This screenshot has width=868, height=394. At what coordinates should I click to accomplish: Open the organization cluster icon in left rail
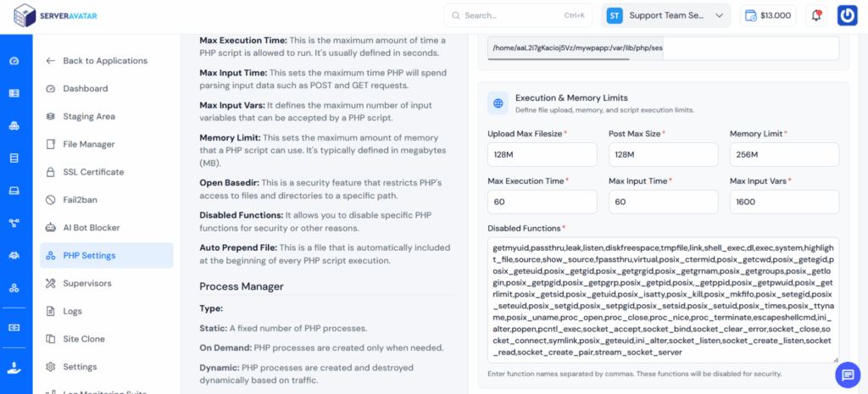pyautogui.click(x=14, y=288)
